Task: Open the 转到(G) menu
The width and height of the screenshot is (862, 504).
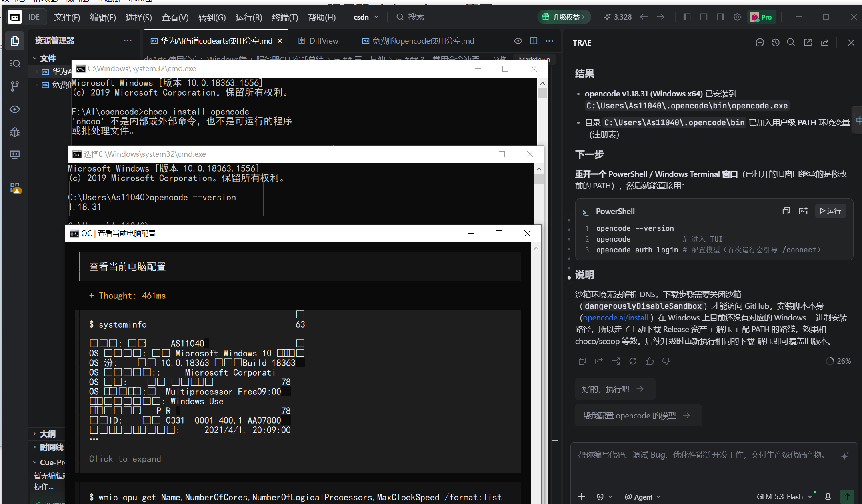Action: pos(212,17)
